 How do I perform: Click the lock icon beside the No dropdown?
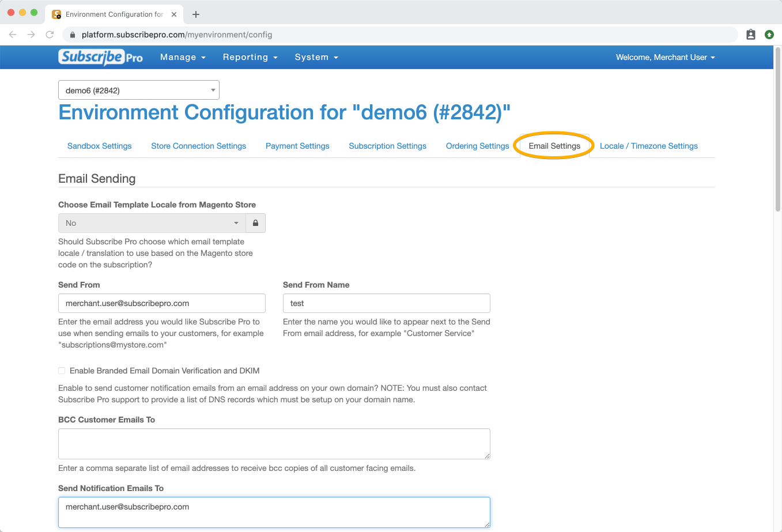coord(255,223)
